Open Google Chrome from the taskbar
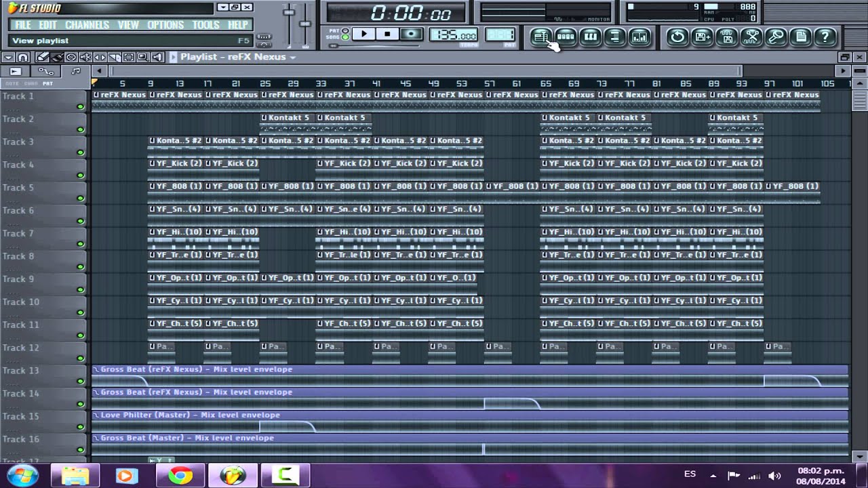 [180, 475]
